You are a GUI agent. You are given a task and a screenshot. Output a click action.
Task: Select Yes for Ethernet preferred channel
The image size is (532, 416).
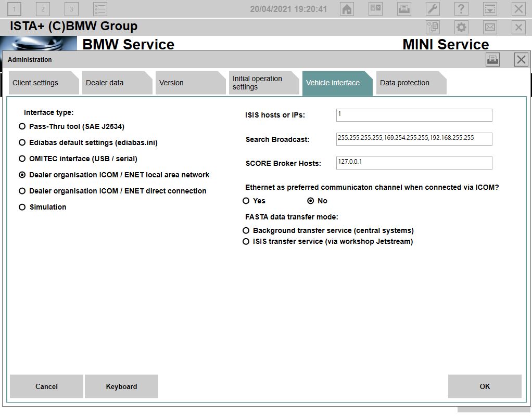[x=254, y=201]
